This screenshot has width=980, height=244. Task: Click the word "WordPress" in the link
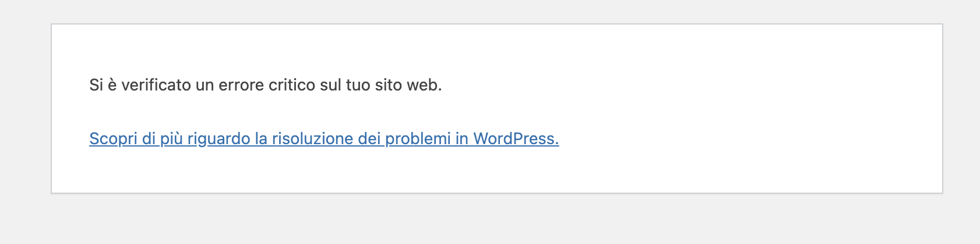[516, 139]
